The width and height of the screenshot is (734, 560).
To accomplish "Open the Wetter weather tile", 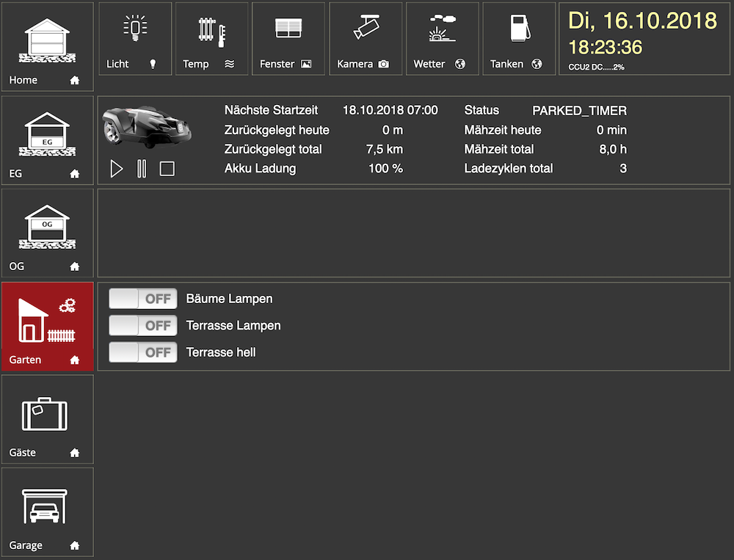I will [442, 38].
